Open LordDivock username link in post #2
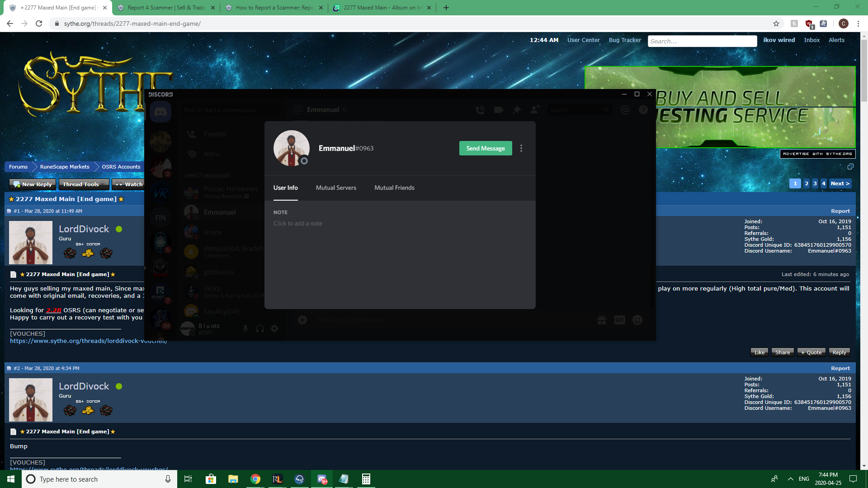This screenshot has width=868, height=488. (x=84, y=386)
